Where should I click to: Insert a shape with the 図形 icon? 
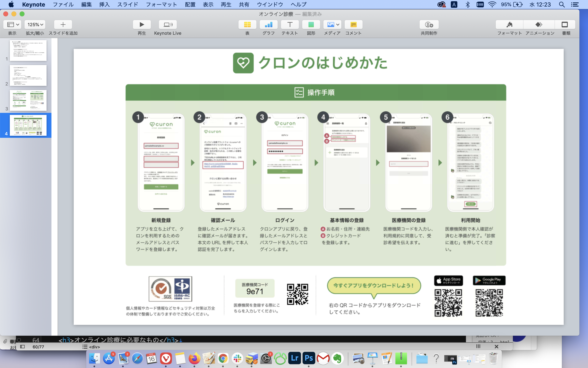pyautogui.click(x=311, y=25)
